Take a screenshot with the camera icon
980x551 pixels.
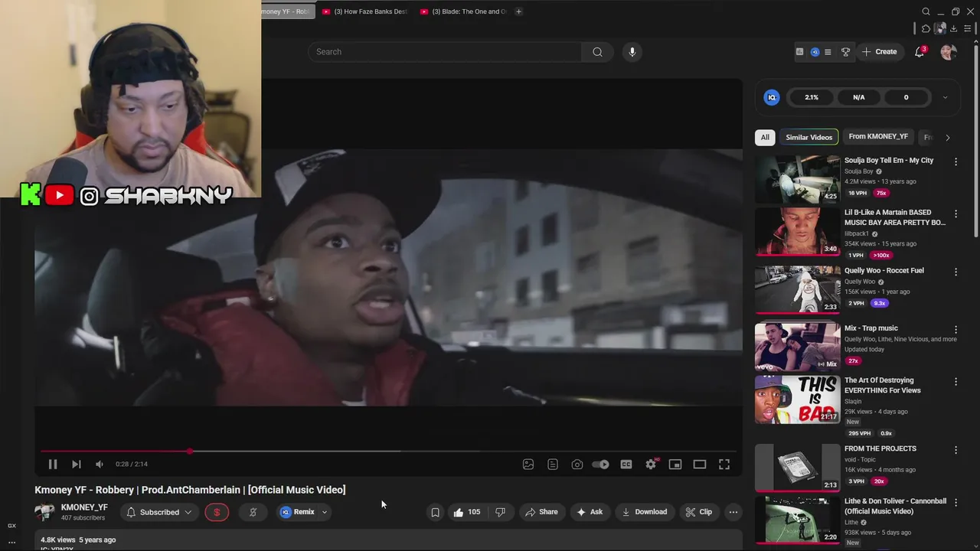click(577, 464)
